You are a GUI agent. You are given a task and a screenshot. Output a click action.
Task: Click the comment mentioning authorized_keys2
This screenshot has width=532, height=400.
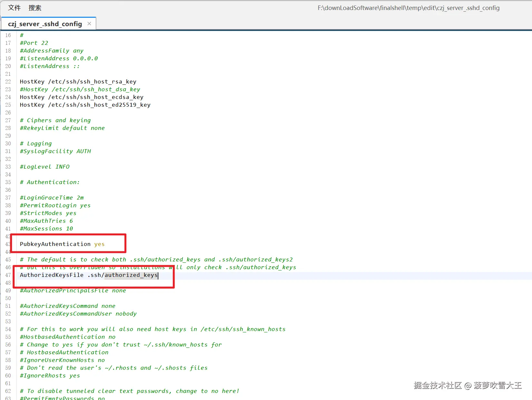(x=156, y=259)
